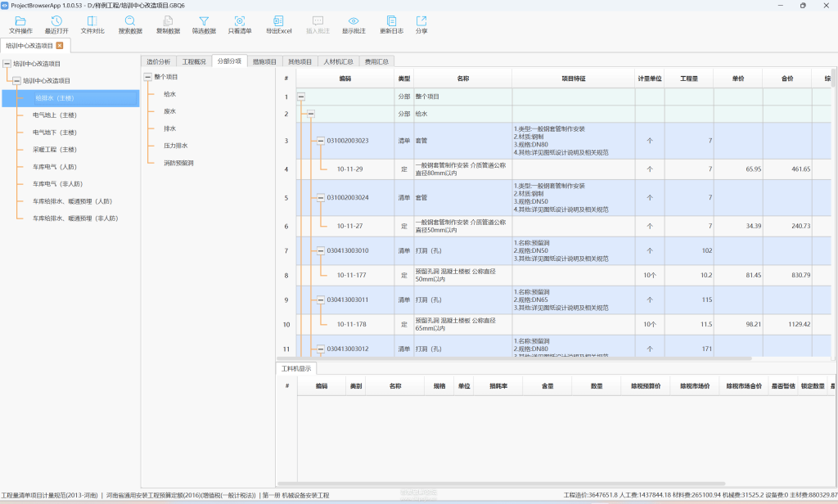Select 排水 in the section tree

[170, 128]
